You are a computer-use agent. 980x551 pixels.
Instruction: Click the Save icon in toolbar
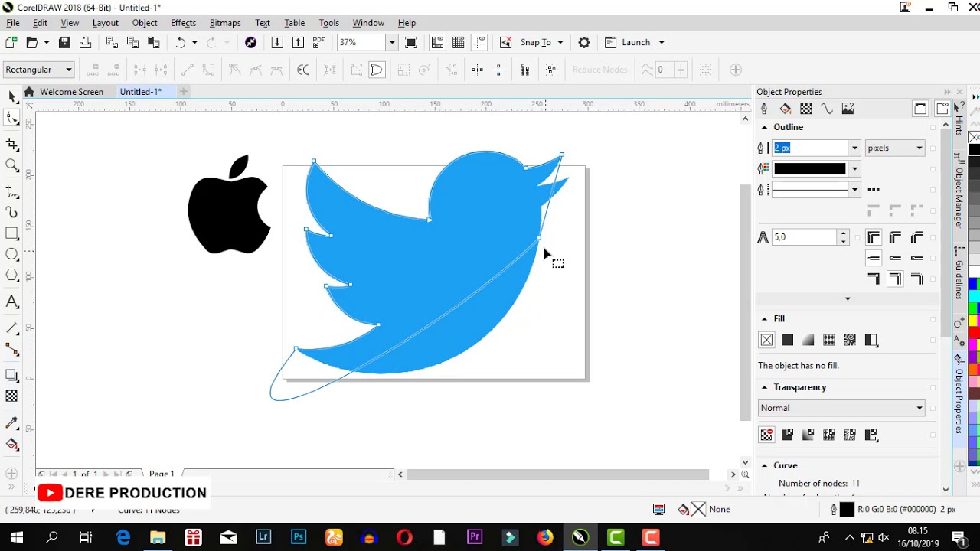pos(65,42)
